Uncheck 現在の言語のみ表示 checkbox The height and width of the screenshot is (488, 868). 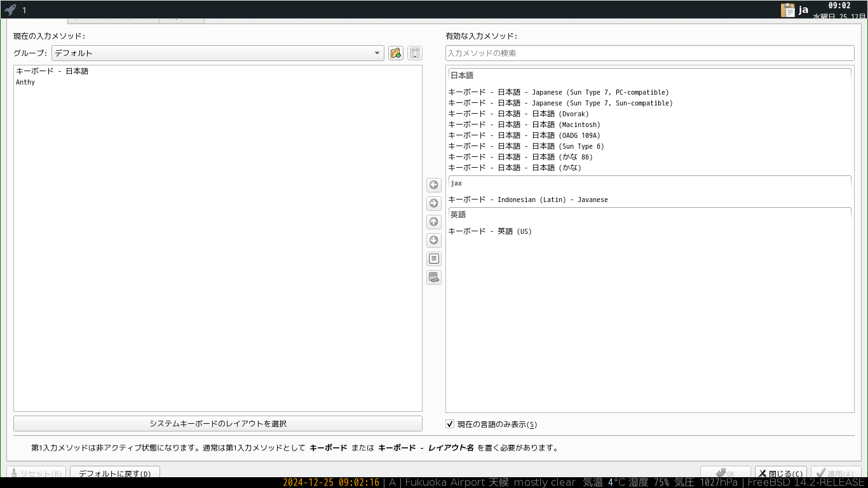pyautogui.click(x=450, y=424)
